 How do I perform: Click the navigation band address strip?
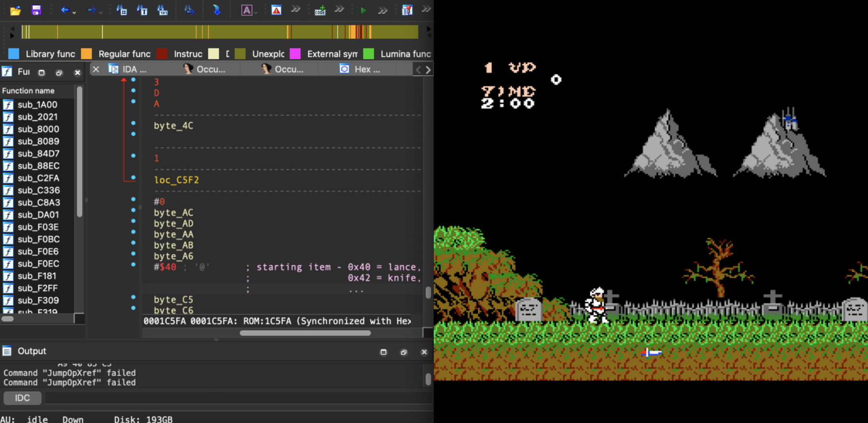(220, 32)
